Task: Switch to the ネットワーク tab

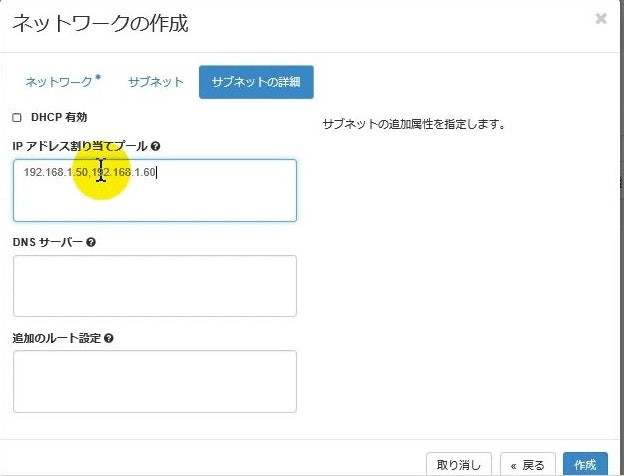Action: (63, 82)
